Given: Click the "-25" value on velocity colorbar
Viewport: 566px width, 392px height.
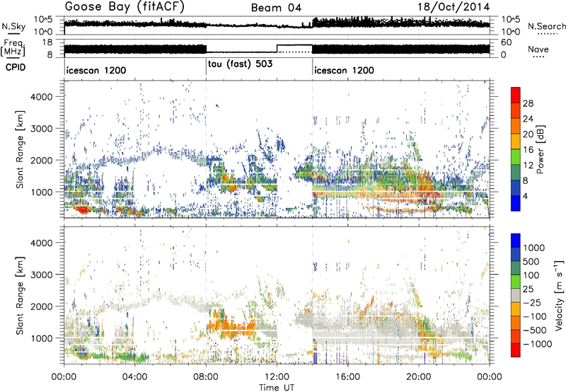Looking at the screenshot, I should pyautogui.click(x=532, y=303).
